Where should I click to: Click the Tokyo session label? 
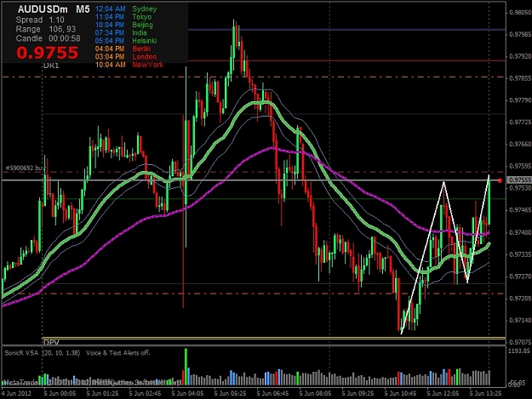click(142, 17)
